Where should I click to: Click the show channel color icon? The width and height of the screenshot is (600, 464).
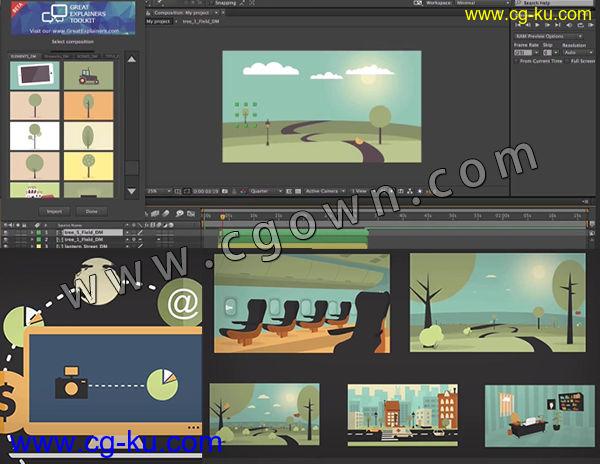click(x=243, y=191)
